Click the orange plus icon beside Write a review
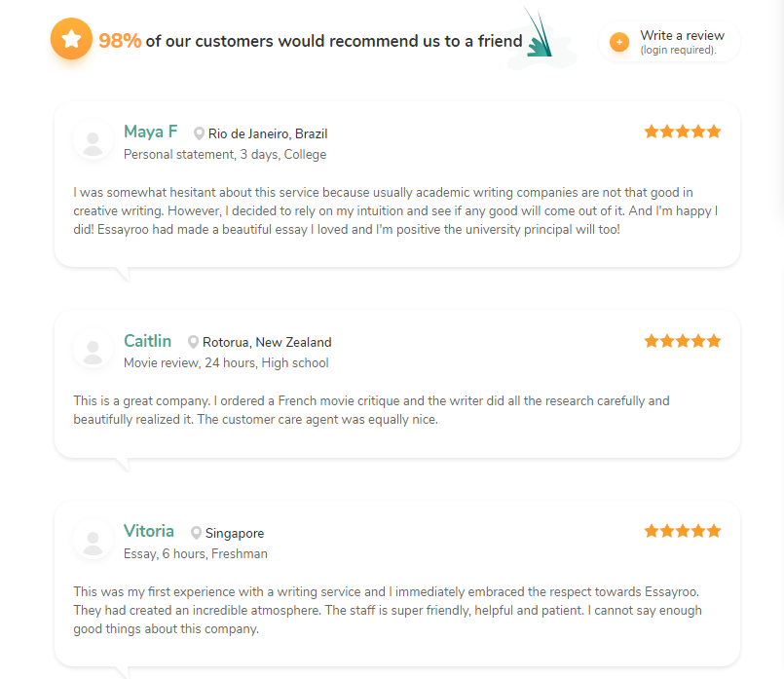This screenshot has height=679, width=784. click(x=619, y=42)
